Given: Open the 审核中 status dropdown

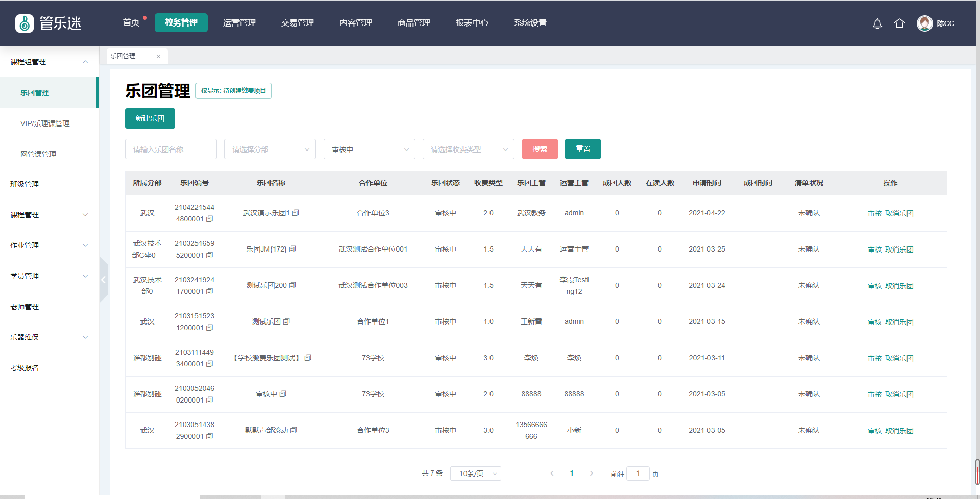Looking at the screenshot, I should (x=369, y=149).
